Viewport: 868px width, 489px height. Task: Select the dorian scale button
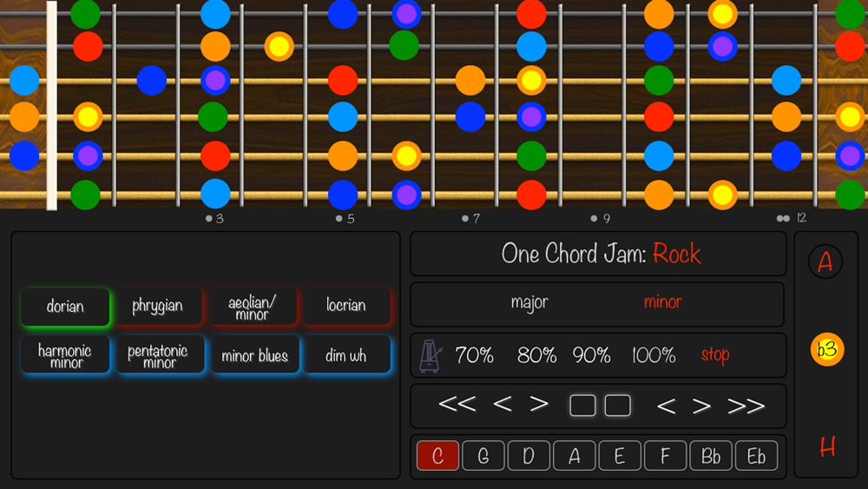tap(65, 307)
